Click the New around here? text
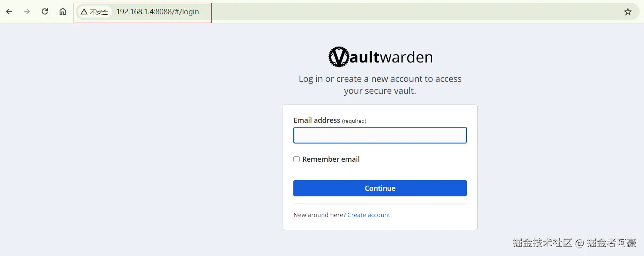Image resolution: width=644 pixels, height=256 pixels. 320,215
